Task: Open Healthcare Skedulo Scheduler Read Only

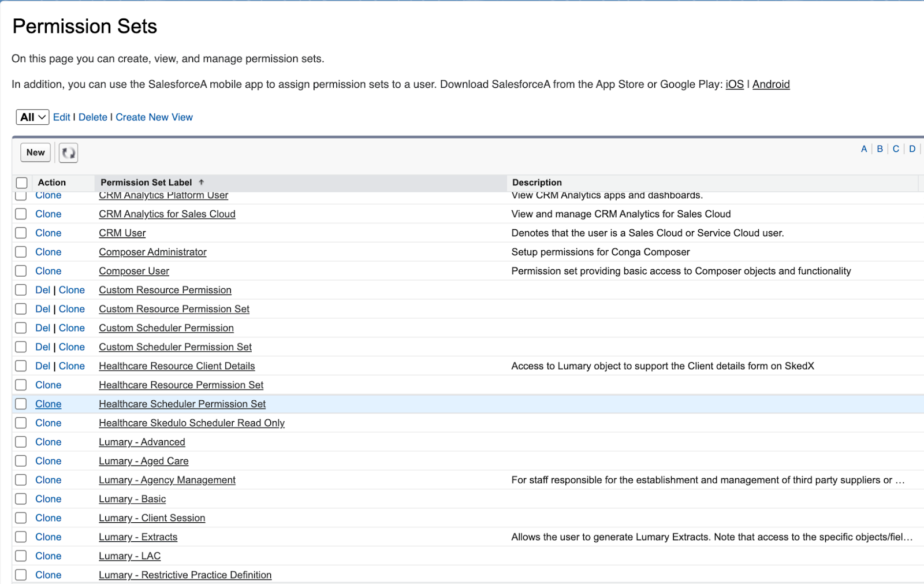Action: 192,423
